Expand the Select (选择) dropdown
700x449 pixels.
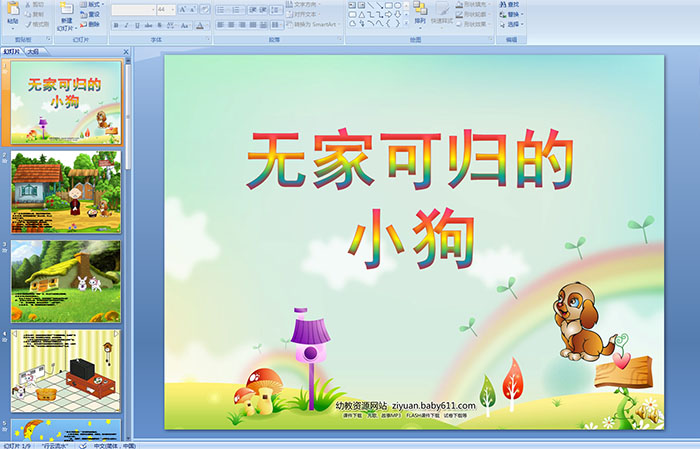click(x=517, y=24)
